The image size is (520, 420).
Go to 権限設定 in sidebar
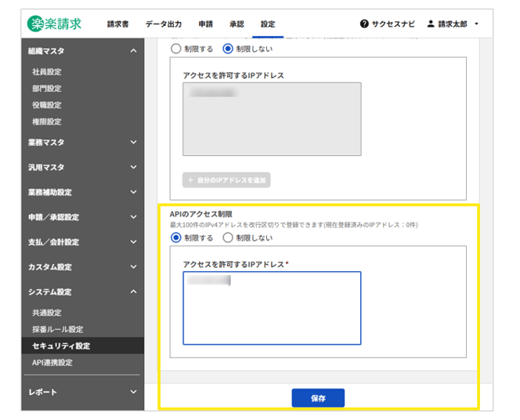click(x=47, y=121)
